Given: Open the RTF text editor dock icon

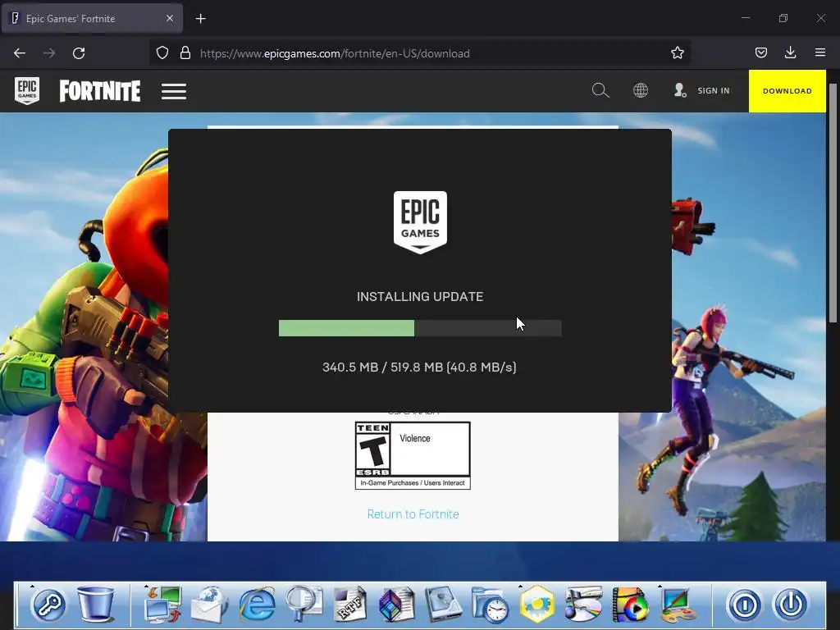Looking at the screenshot, I should pyautogui.click(x=350, y=605).
